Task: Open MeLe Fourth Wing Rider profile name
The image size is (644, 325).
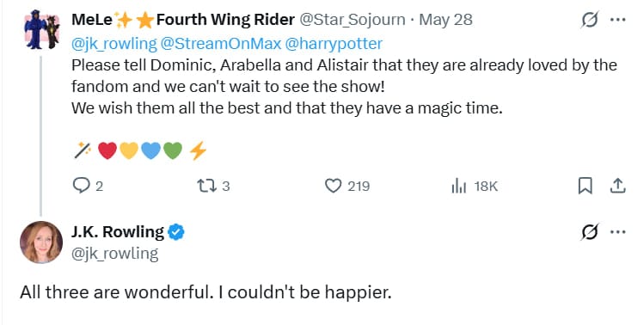Action: click(x=183, y=19)
